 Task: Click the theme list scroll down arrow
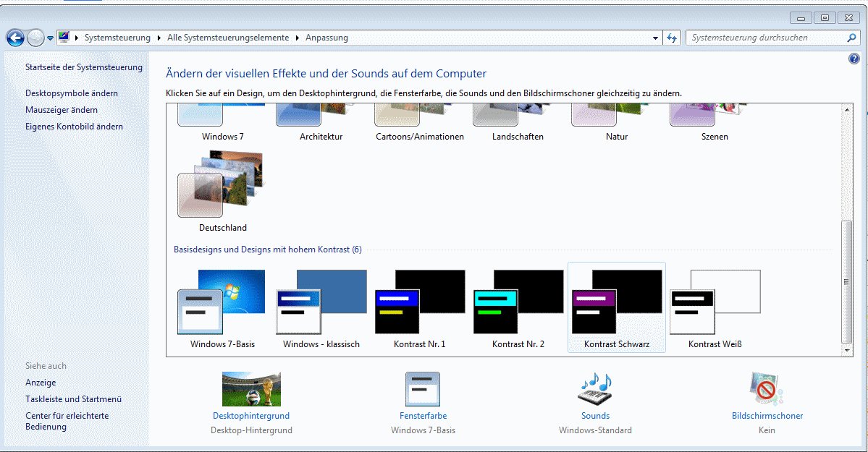[x=847, y=350]
